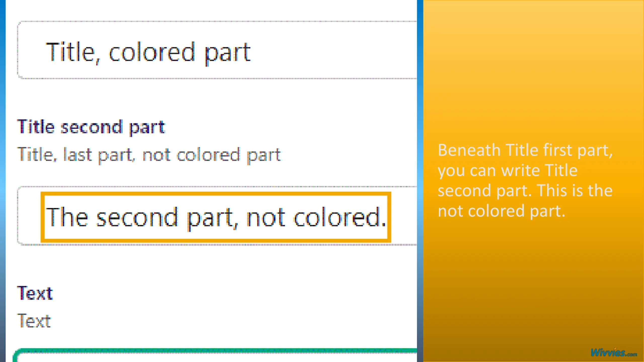Click "Title, last part, not colored part" hint

[x=149, y=155]
